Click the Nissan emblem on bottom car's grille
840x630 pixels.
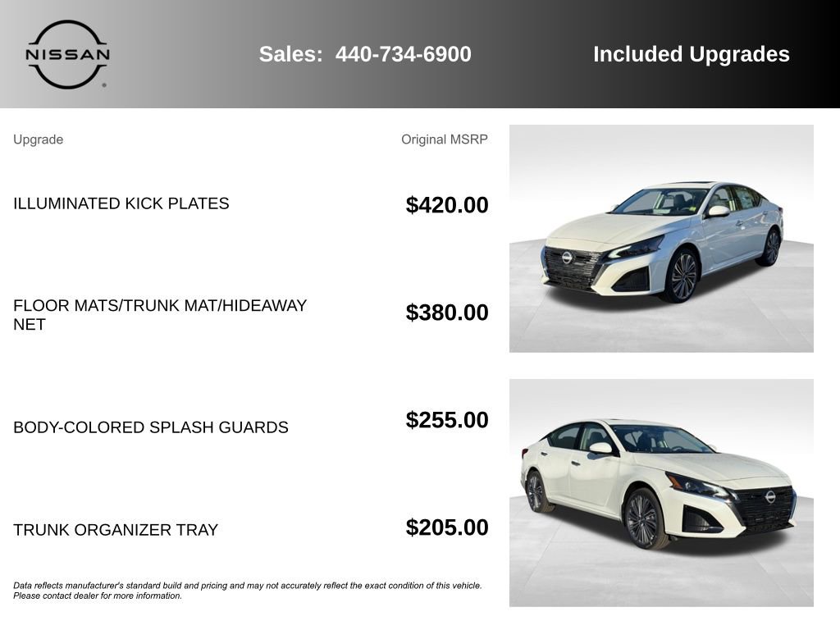point(770,496)
